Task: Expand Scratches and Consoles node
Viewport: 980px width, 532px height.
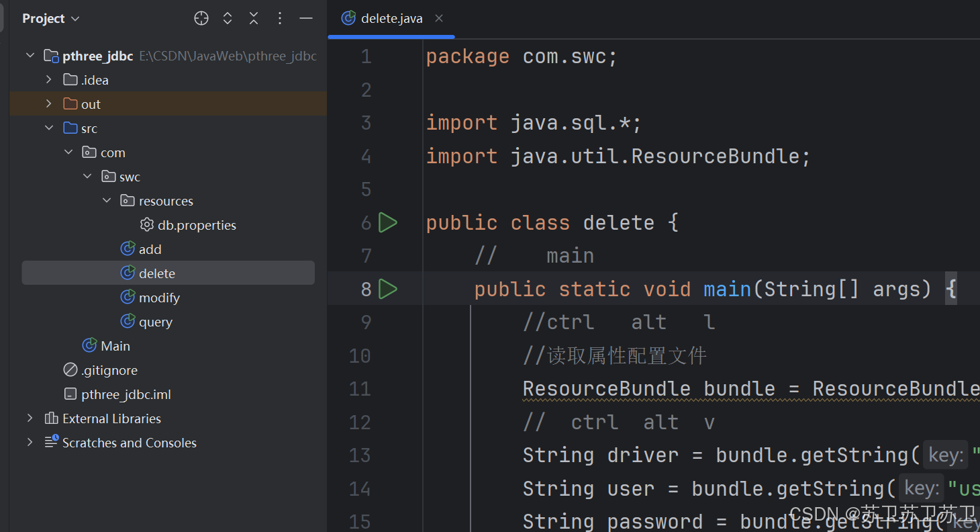Action: coord(30,443)
